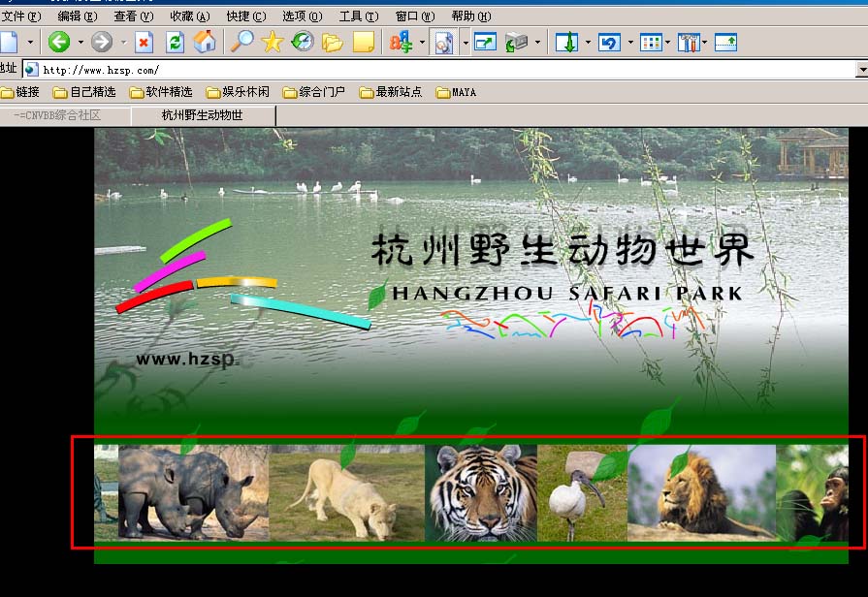Screen dimensions: 868x597
Task: Open the 查看(V) menu
Action: pyautogui.click(x=134, y=16)
